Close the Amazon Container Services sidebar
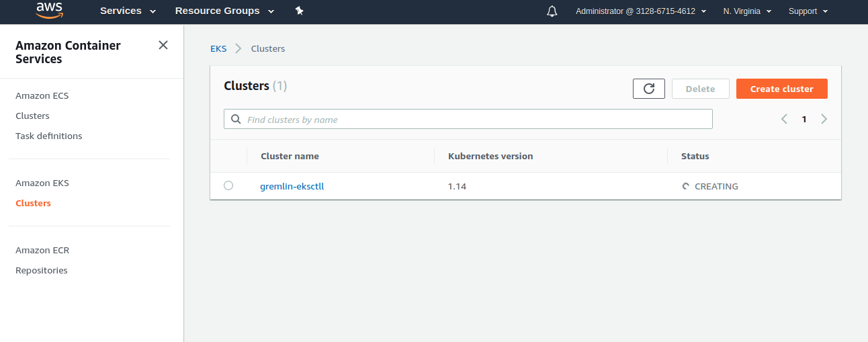 [x=163, y=45]
